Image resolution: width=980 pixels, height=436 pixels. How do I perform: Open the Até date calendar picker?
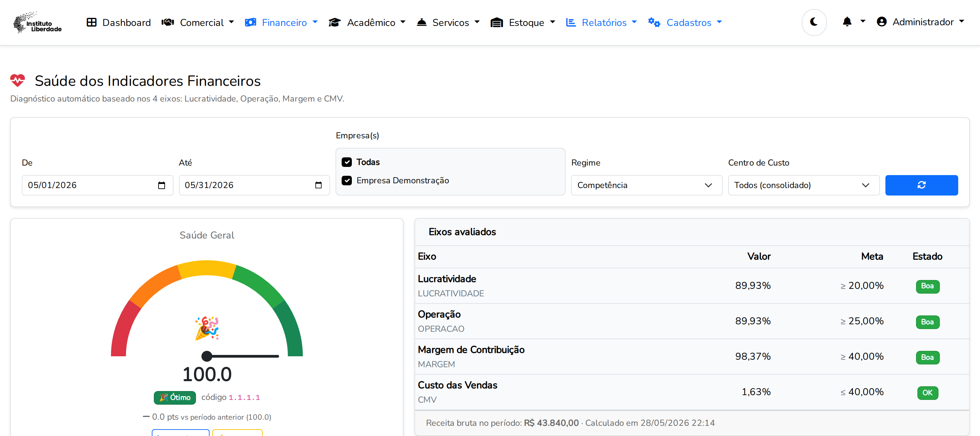318,185
